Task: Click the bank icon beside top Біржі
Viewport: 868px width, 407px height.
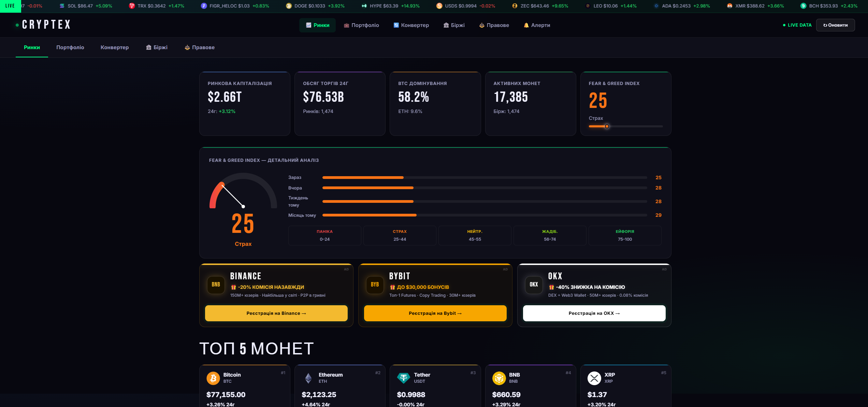Action: 446,25
